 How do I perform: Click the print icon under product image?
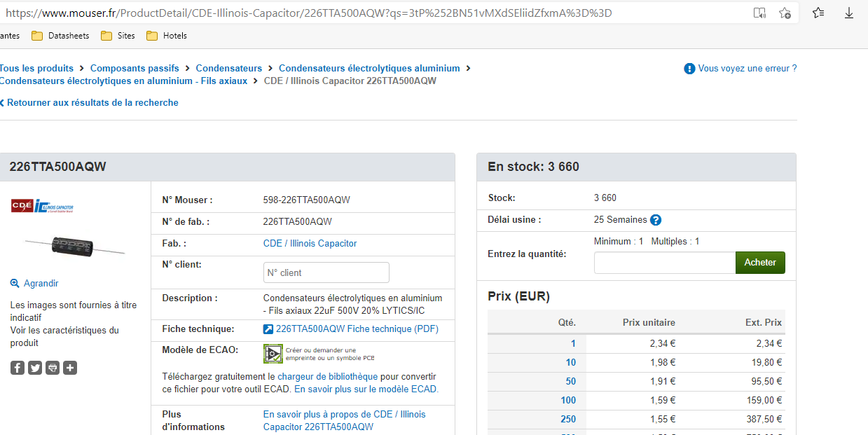pos(53,368)
